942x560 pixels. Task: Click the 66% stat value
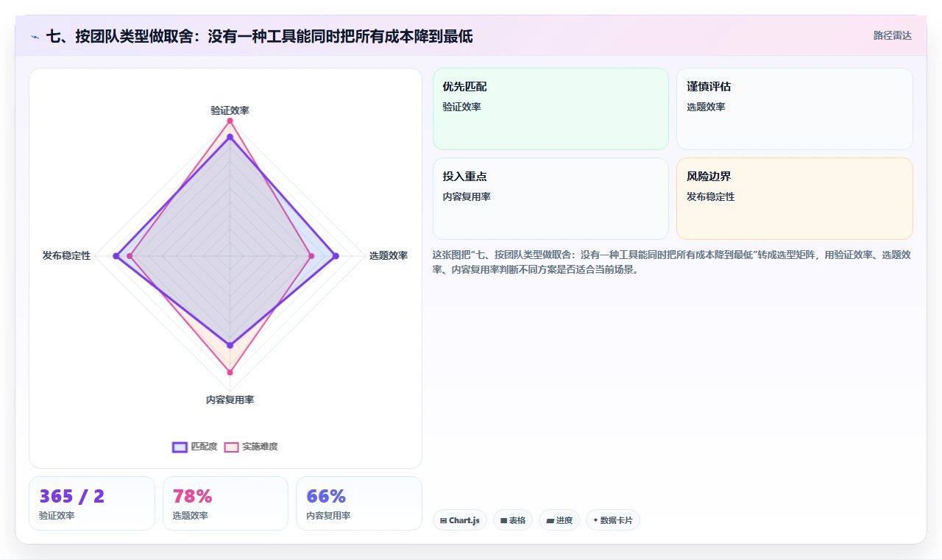pos(326,496)
